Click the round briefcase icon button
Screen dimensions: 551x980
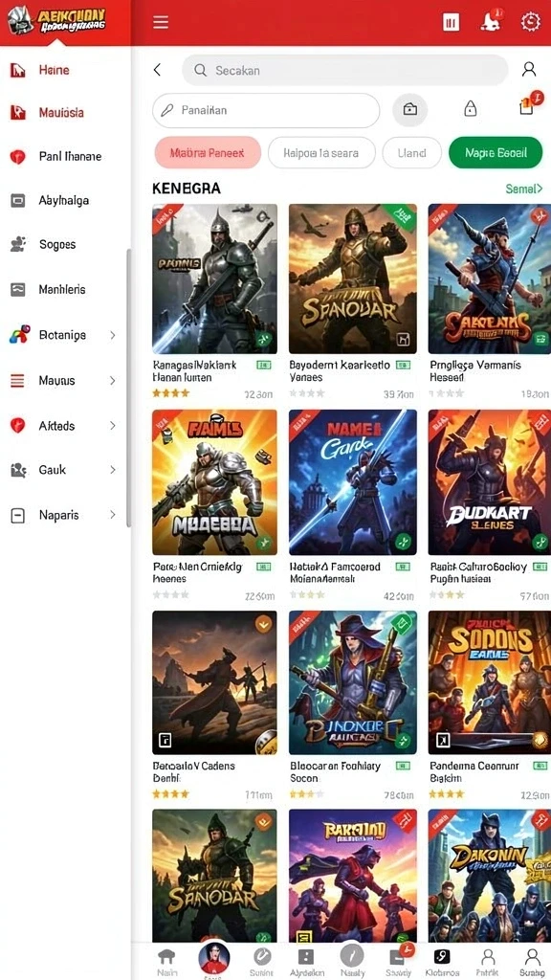click(409, 110)
